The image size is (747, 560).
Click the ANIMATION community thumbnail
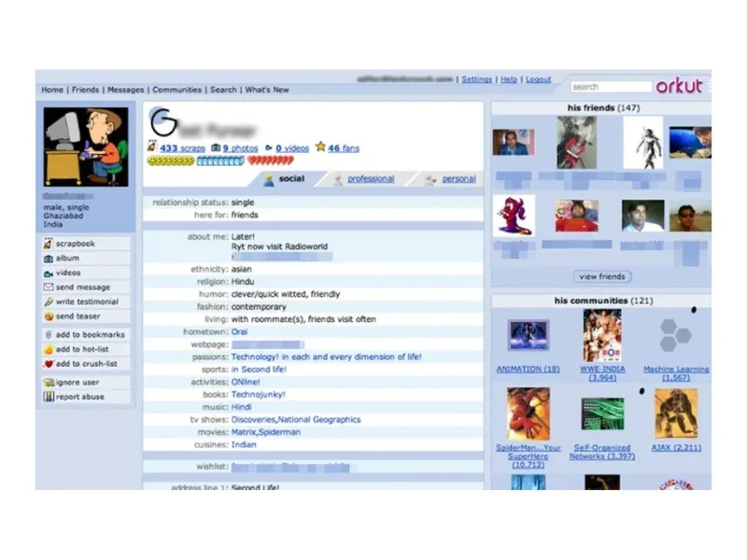[529, 335]
